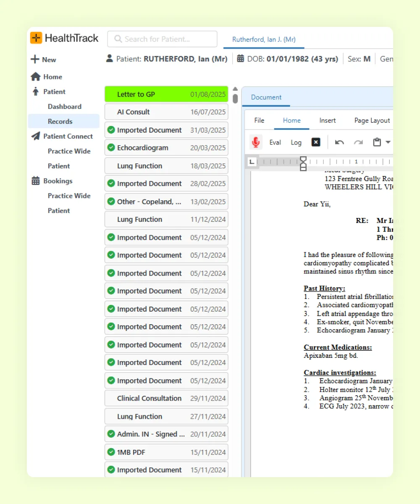The image size is (420, 504).
Task: Open Imported Document dated 31/03/2025
Action: [166, 130]
